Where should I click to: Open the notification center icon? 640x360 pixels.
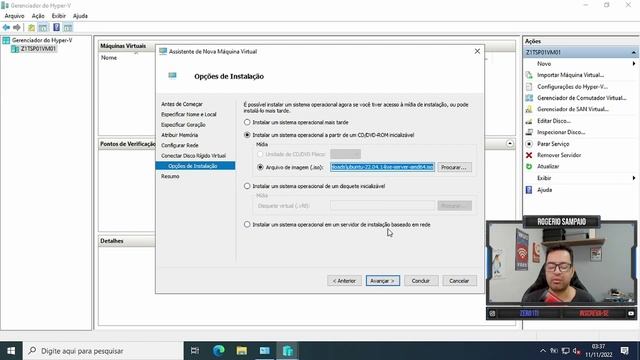[624, 351]
